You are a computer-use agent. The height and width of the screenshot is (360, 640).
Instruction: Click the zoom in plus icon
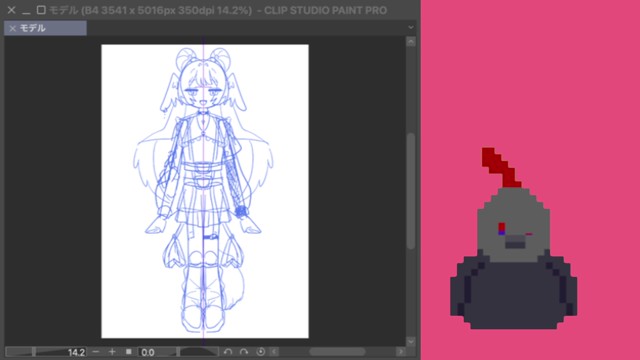(x=112, y=351)
